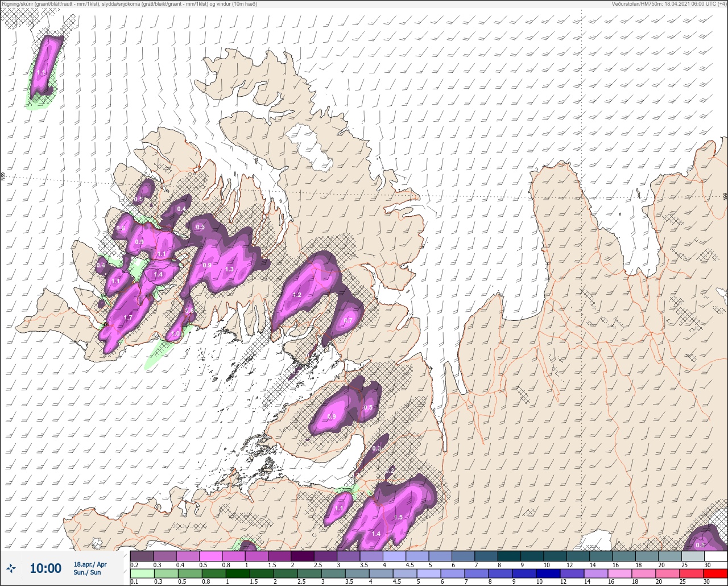Click the 'Sun./ Sun' weekday label
The image size is (728, 586).
(x=87, y=572)
